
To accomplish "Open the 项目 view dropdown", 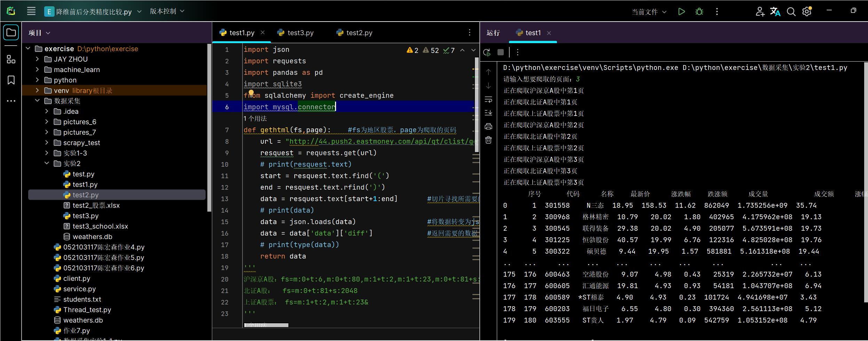I will [39, 33].
